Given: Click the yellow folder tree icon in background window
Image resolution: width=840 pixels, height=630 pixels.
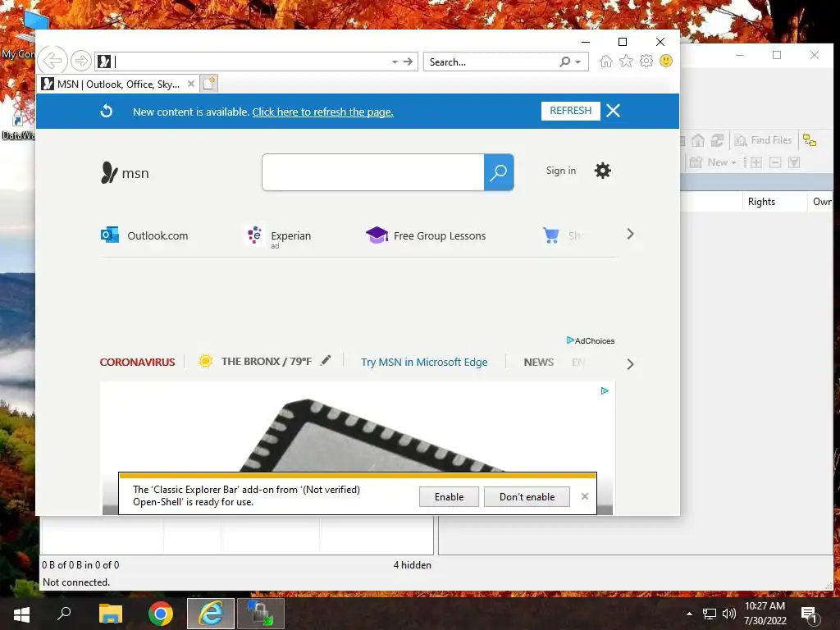Looking at the screenshot, I should 810,140.
